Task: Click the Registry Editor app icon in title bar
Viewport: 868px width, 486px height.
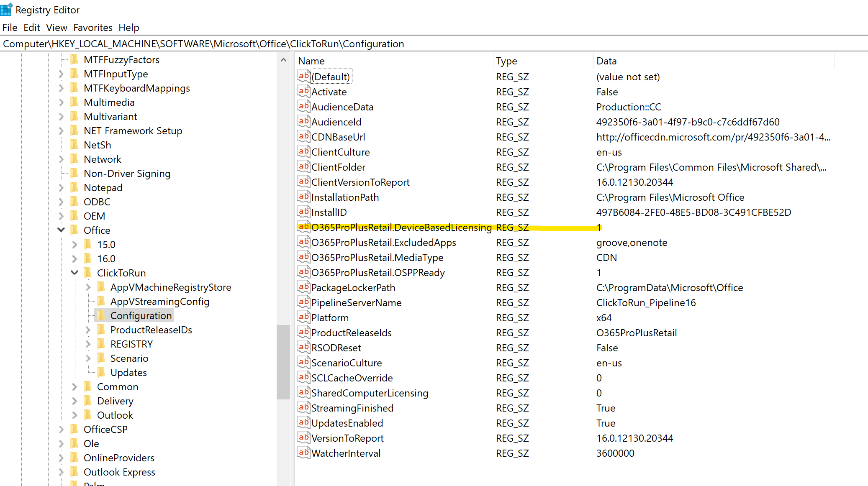Action: (x=6, y=10)
